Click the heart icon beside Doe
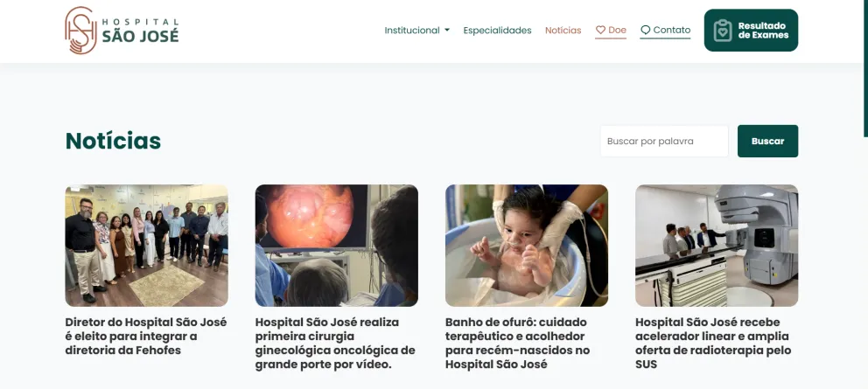The width and height of the screenshot is (868, 389). click(x=600, y=30)
